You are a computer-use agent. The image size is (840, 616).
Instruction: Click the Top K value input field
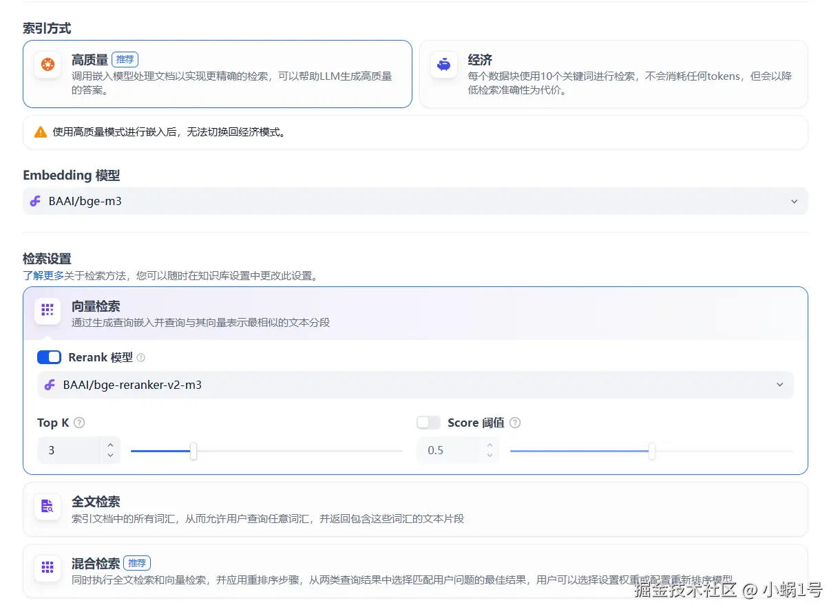pos(69,450)
